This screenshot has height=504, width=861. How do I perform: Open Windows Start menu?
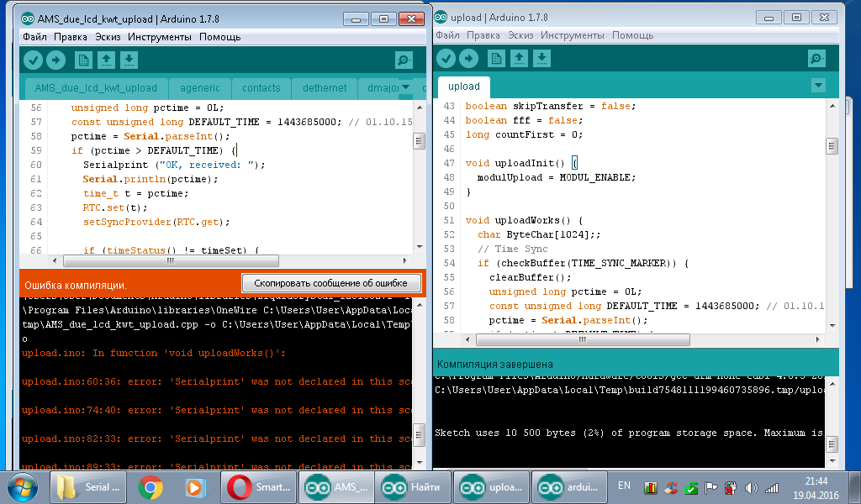[23, 486]
